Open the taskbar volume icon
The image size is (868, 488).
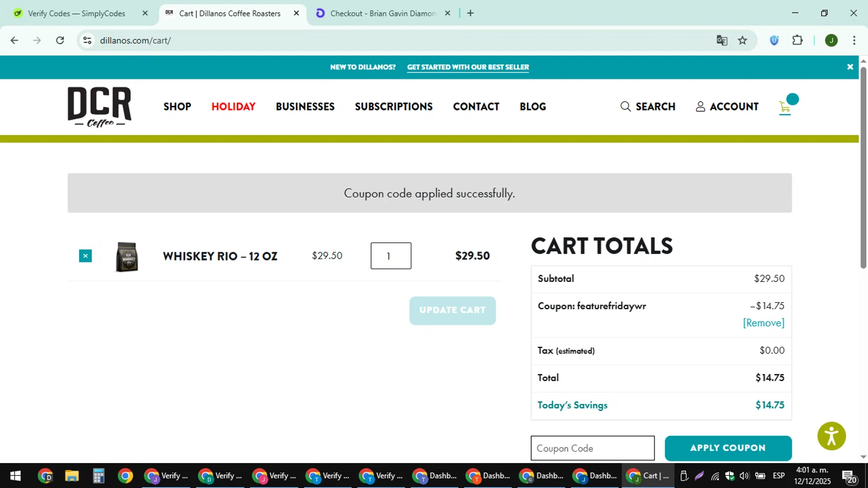pyautogui.click(x=744, y=476)
